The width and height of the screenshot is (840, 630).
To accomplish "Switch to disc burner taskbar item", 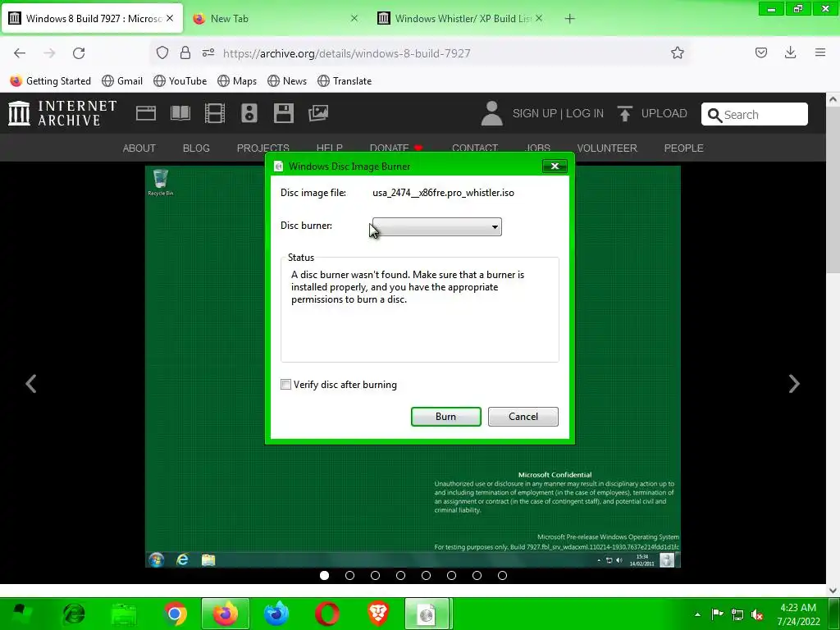I will 427,614.
